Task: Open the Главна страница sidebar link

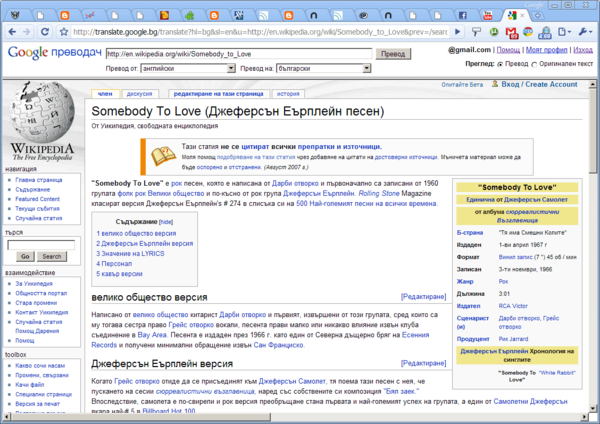Action: [x=39, y=180]
